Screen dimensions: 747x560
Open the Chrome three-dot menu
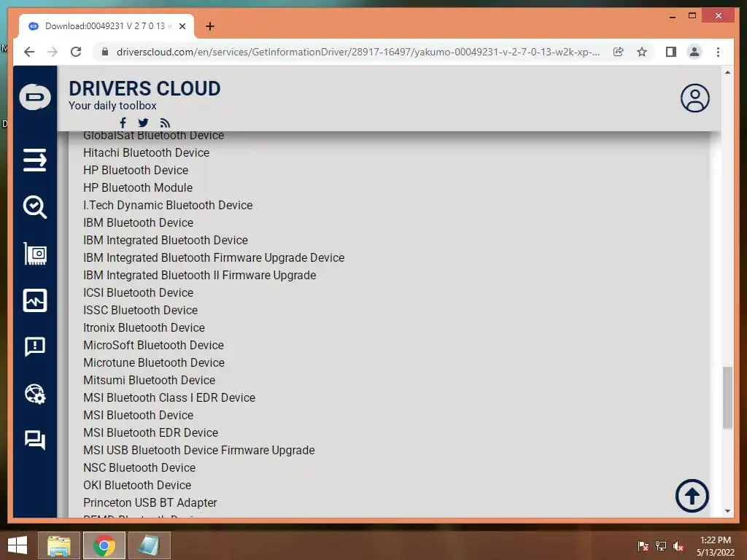(x=718, y=52)
